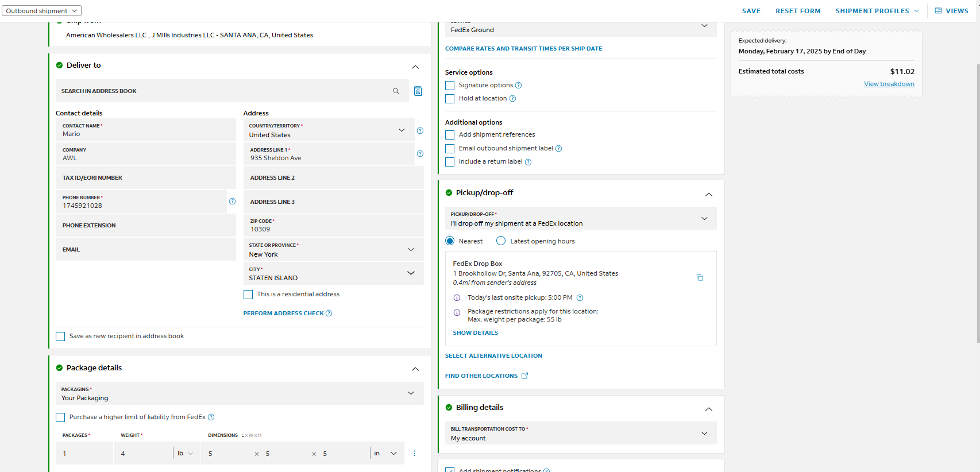Click info icon beside package restrictions
980x472 pixels.
coord(457,312)
